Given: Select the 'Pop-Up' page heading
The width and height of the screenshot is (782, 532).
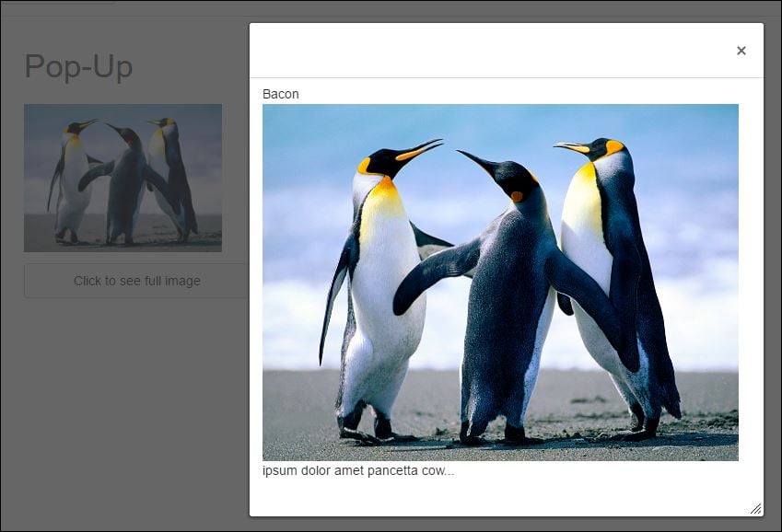Looking at the screenshot, I should (79, 66).
